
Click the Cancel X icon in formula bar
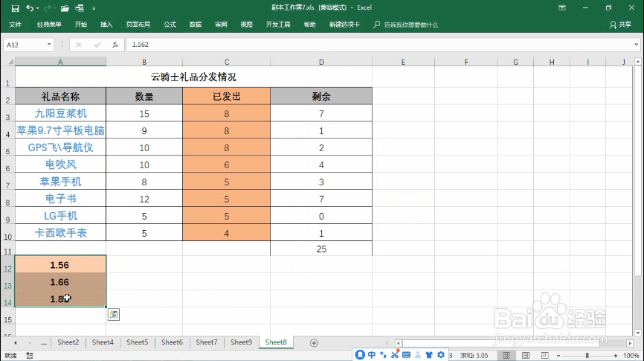(x=79, y=45)
